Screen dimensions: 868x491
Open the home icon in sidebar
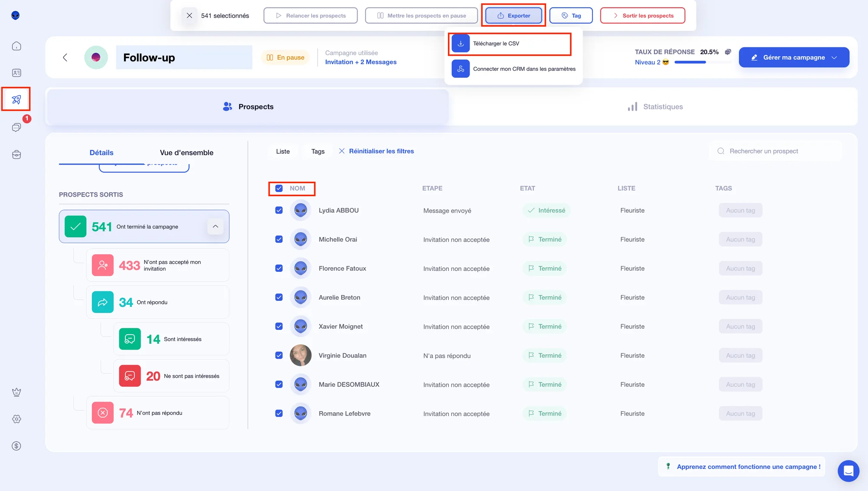tap(16, 46)
